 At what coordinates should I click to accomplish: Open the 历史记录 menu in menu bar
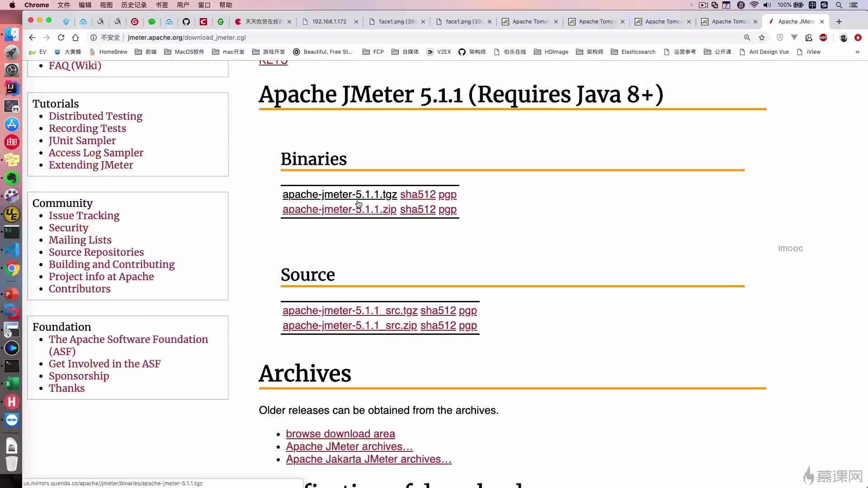click(x=134, y=5)
